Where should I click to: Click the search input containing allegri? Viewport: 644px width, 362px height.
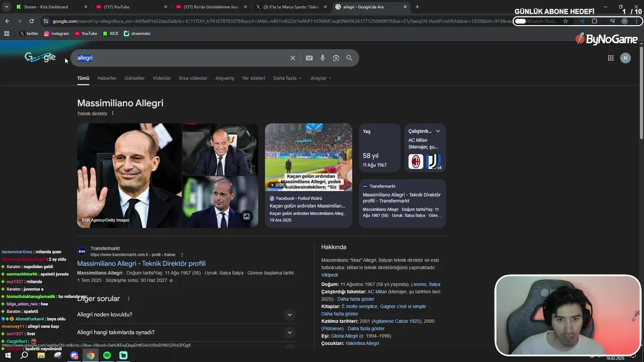click(181, 58)
